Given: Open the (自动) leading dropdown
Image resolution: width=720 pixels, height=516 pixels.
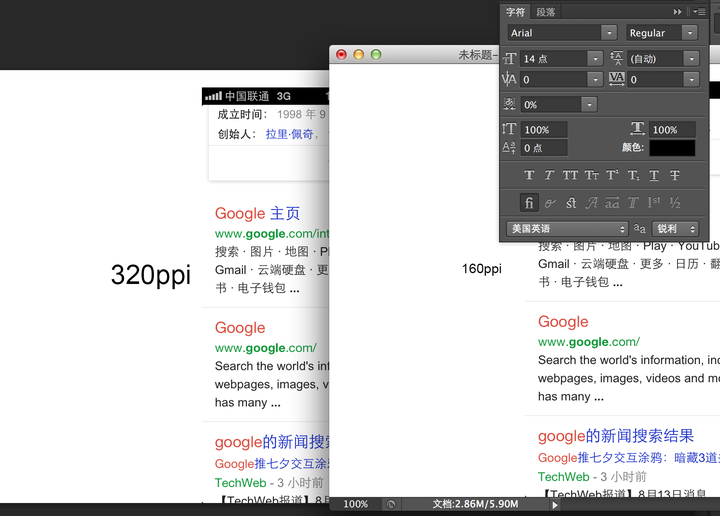Looking at the screenshot, I should click(691, 59).
